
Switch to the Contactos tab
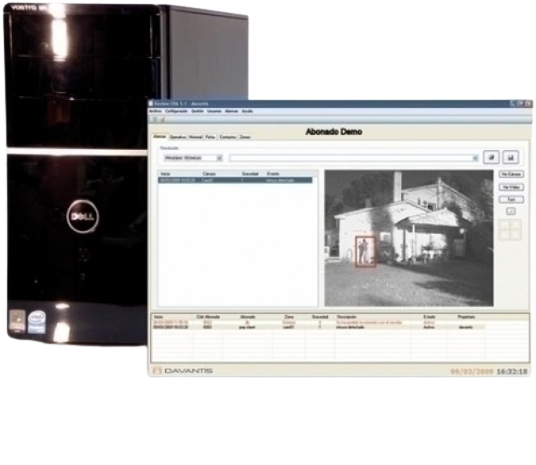pyautogui.click(x=228, y=137)
